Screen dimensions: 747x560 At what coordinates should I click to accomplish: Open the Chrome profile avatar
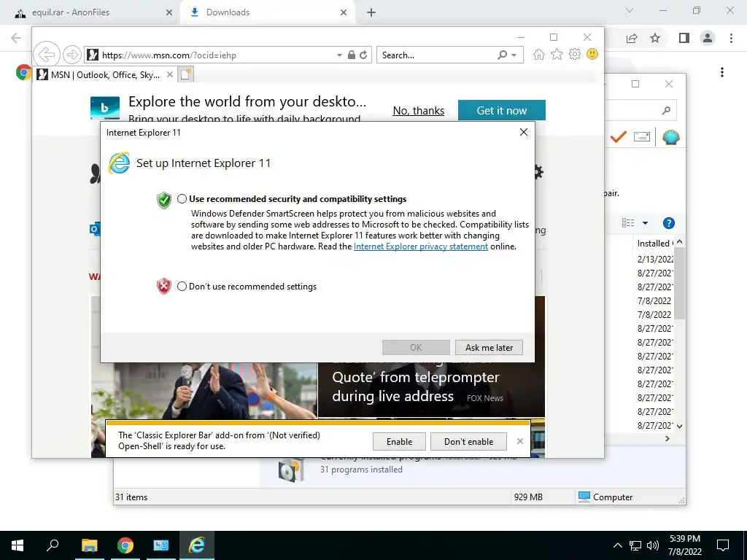point(708,38)
